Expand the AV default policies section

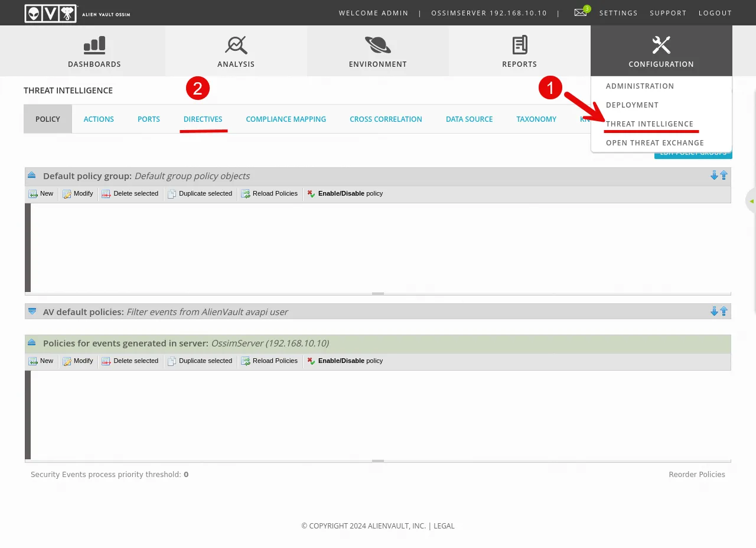tap(32, 312)
